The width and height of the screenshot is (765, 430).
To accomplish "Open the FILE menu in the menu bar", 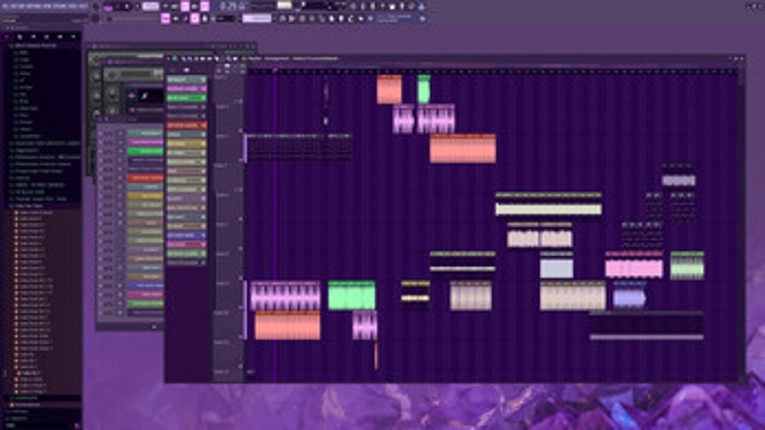I will (6, 6).
